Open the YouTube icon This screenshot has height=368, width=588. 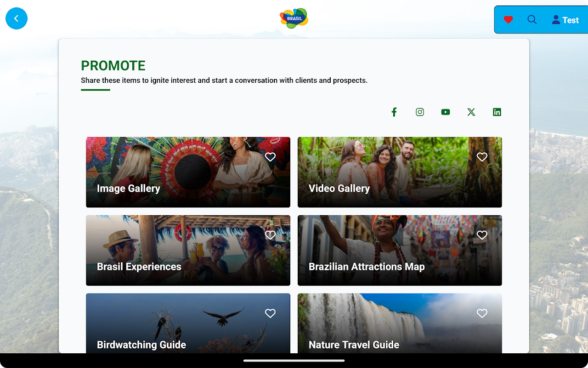(446, 112)
